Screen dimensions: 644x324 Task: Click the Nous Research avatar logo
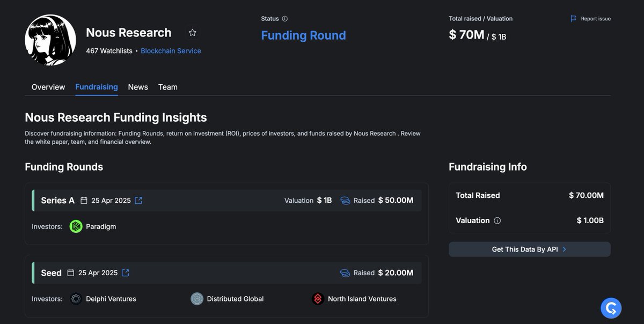coord(50,40)
